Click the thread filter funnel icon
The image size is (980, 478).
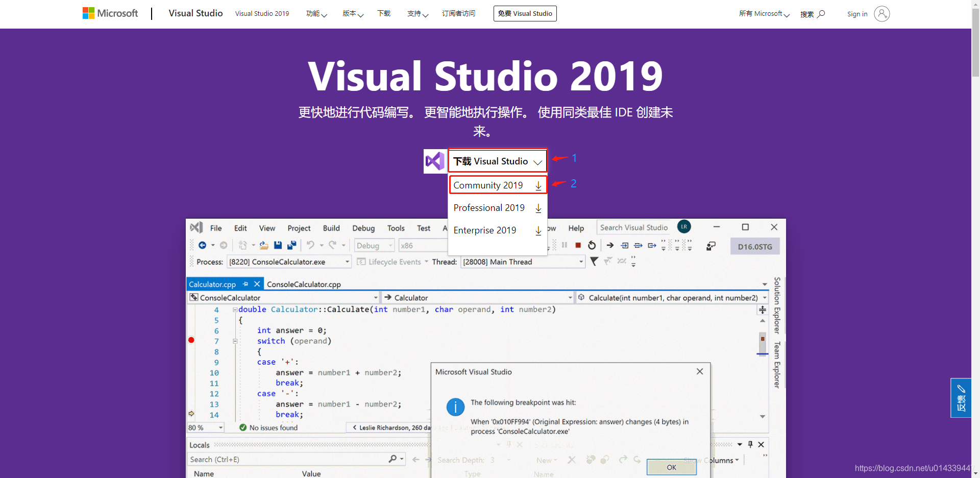point(594,261)
